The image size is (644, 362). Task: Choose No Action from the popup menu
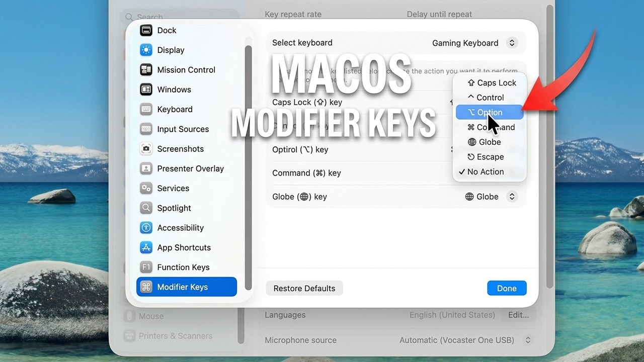490,172
